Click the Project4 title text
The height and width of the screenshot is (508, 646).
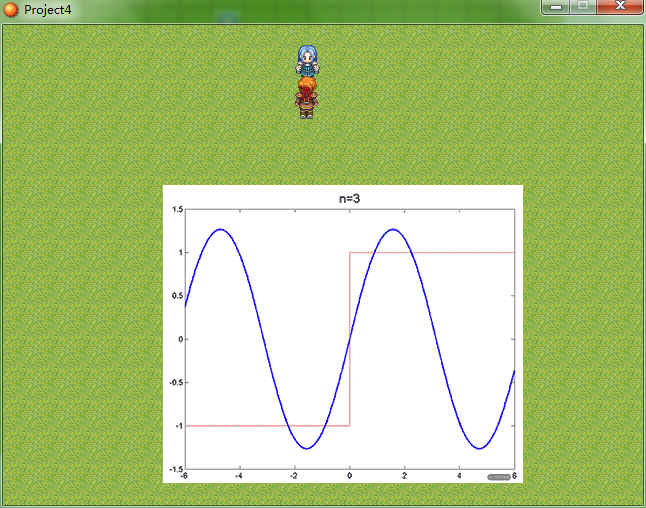[x=47, y=9]
